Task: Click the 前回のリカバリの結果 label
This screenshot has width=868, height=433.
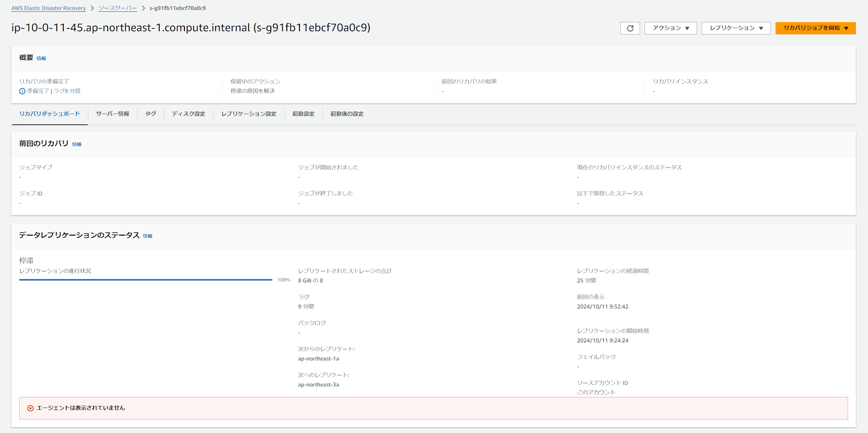Action: pos(469,82)
